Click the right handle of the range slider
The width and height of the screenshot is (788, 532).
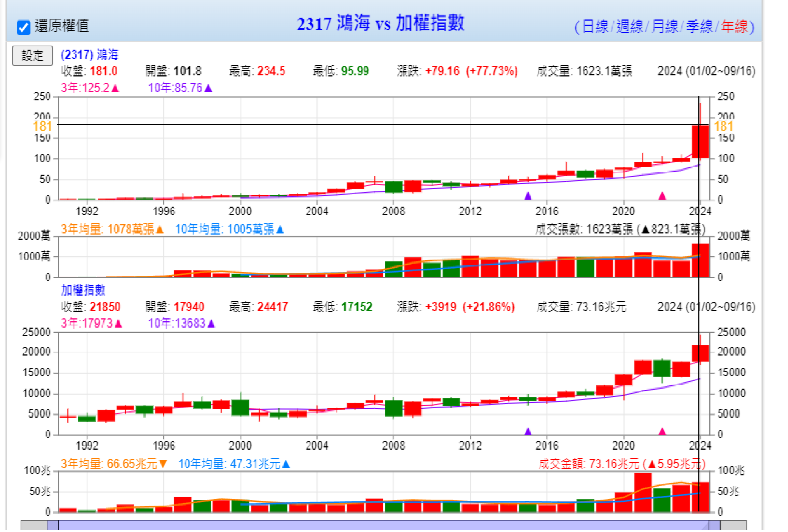714,526
